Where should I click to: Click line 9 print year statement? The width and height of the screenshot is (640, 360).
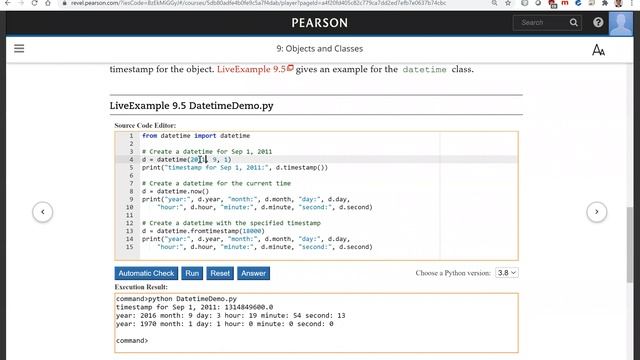(246, 199)
